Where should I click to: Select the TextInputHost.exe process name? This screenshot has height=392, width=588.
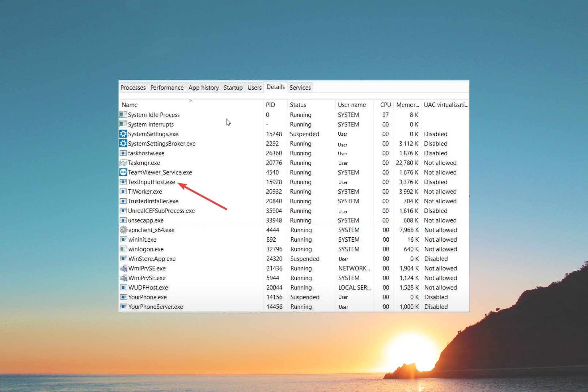coord(152,182)
